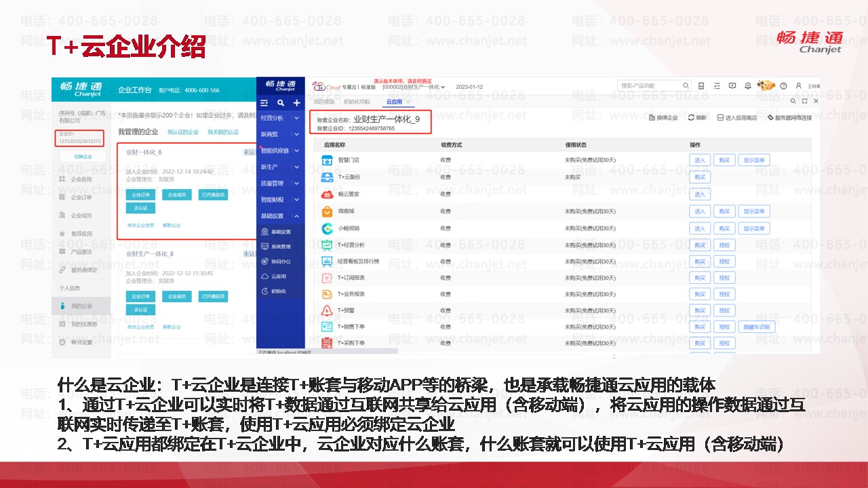868x488 pixels.
Task: Click the search magnifier in blue sidebar
Action: pyautogui.click(x=281, y=103)
